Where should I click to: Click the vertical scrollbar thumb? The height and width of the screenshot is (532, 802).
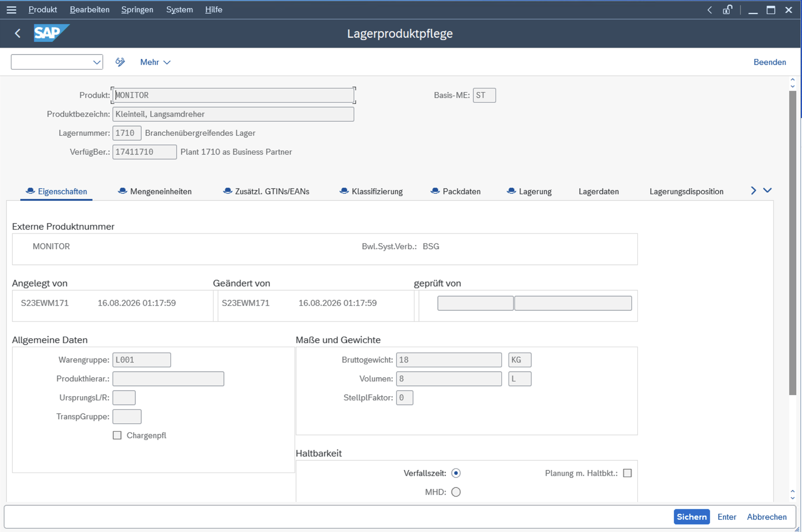click(792, 243)
